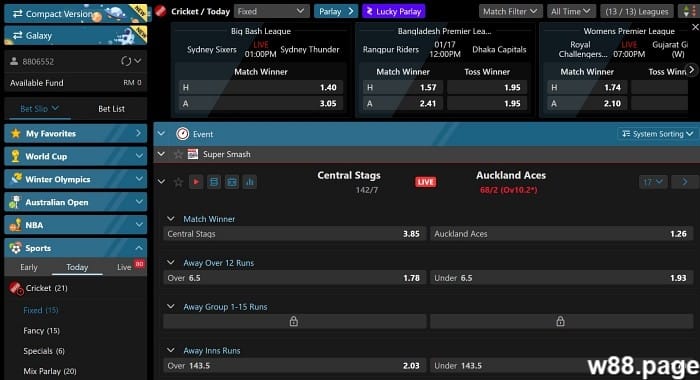This screenshot has width=700, height=380.
Task: Click the Winter Olympics icon
Action: 16,179
